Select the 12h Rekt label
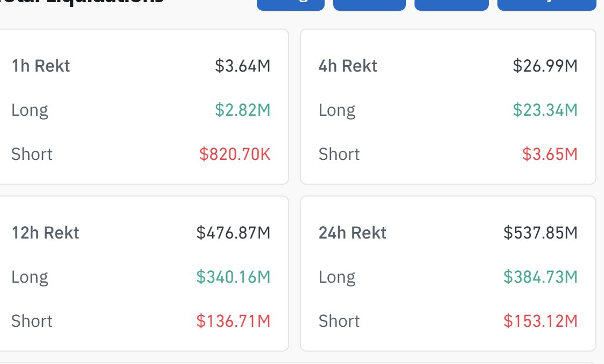 [45, 233]
